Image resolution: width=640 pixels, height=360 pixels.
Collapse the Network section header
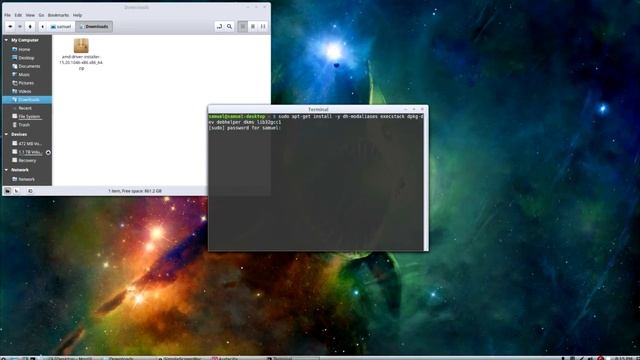click(x=6, y=170)
